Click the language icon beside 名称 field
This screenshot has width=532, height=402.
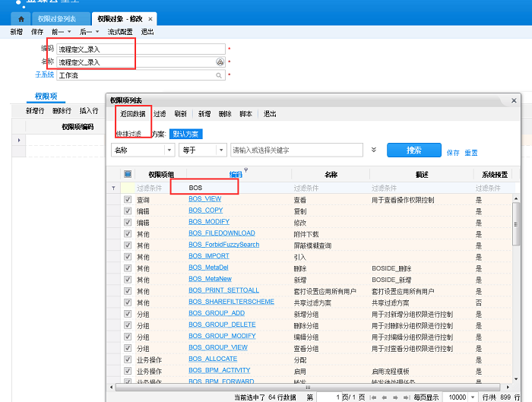pyautogui.click(x=220, y=62)
